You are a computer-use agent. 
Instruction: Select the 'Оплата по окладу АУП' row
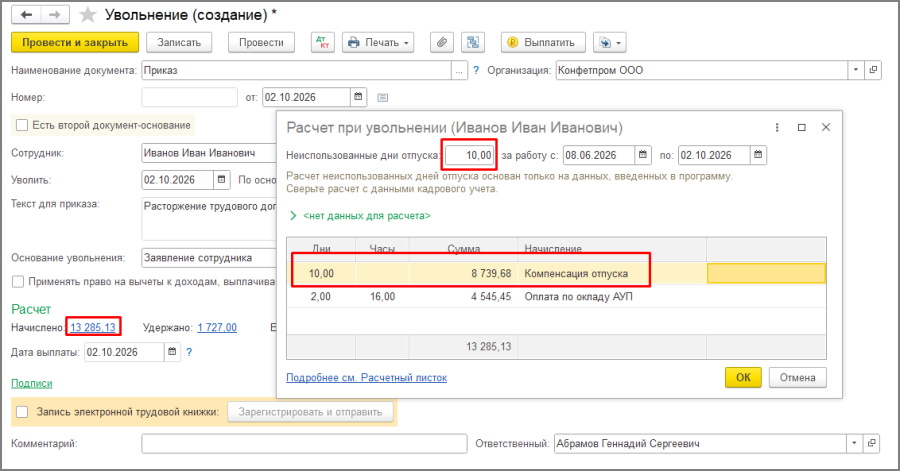point(556,297)
